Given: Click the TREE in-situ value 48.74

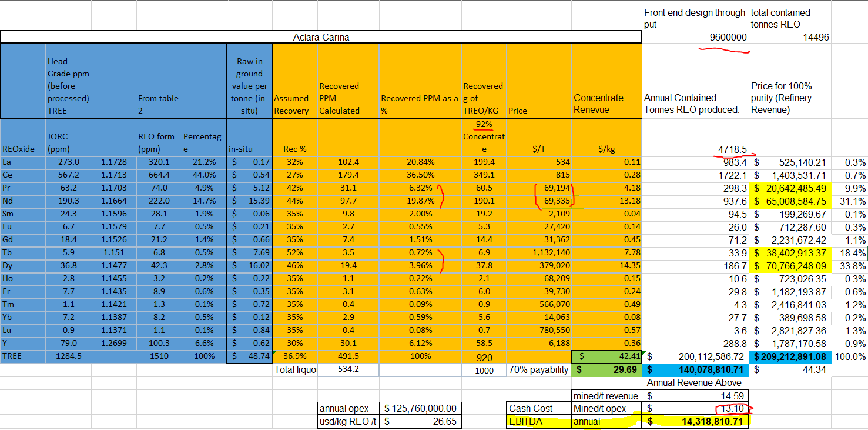Looking at the screenshot, I should (249, 356).
